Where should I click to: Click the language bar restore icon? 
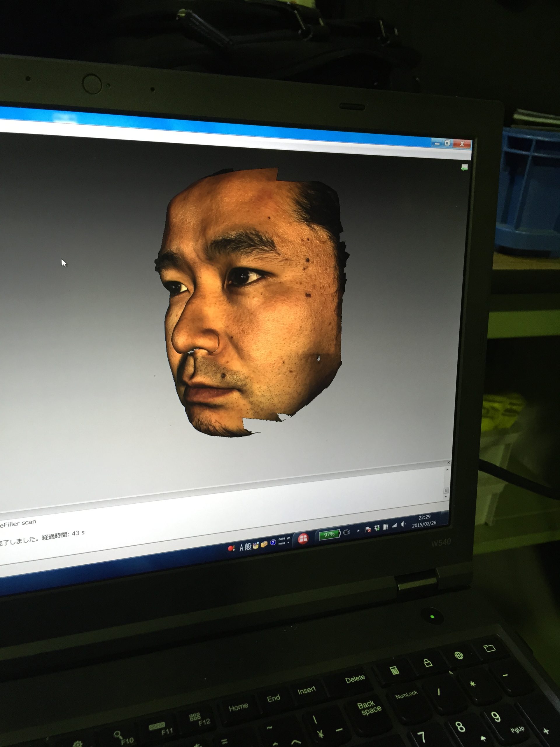coord(289,538)
